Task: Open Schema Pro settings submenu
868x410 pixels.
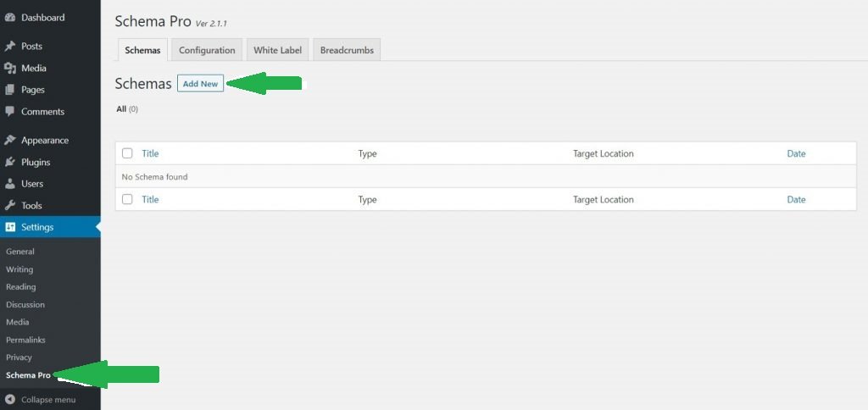Action: click(x=28, y=375)
